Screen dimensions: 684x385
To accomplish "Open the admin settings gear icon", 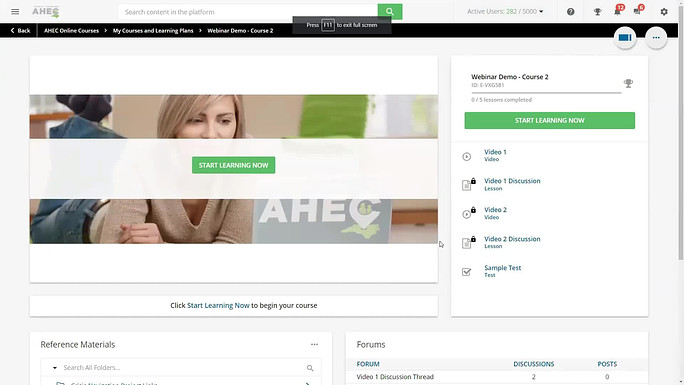I will [664, 12].
